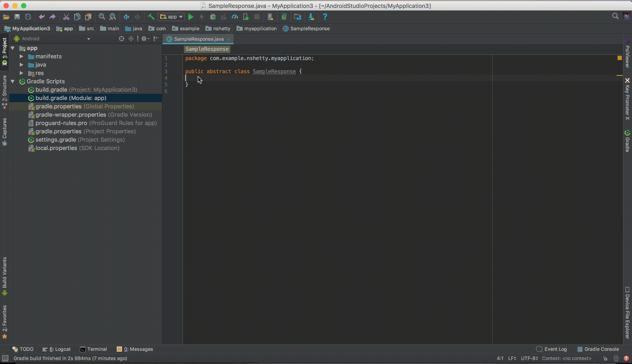Click Scroll from Source target icon
Image resolution: width=632 pixels, height=364 pixels.
pyautogui.click(x=122, y=39)
